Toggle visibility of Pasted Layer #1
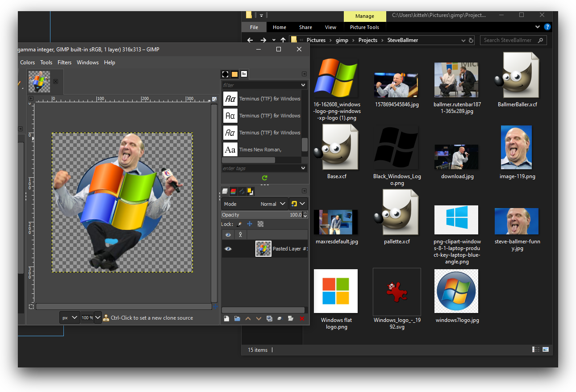576x392 pixels. pyautogui.click(x=228, y=249)
